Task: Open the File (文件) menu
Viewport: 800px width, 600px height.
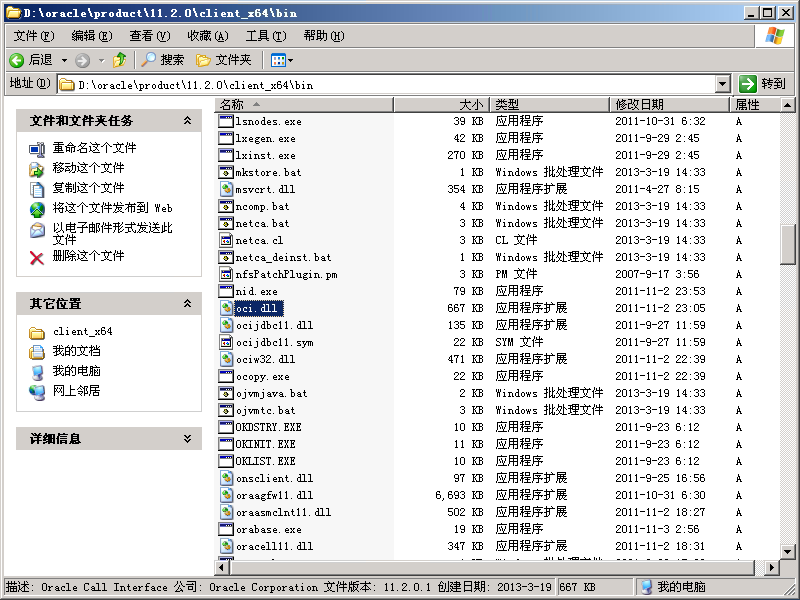Action: coord(34,36)
